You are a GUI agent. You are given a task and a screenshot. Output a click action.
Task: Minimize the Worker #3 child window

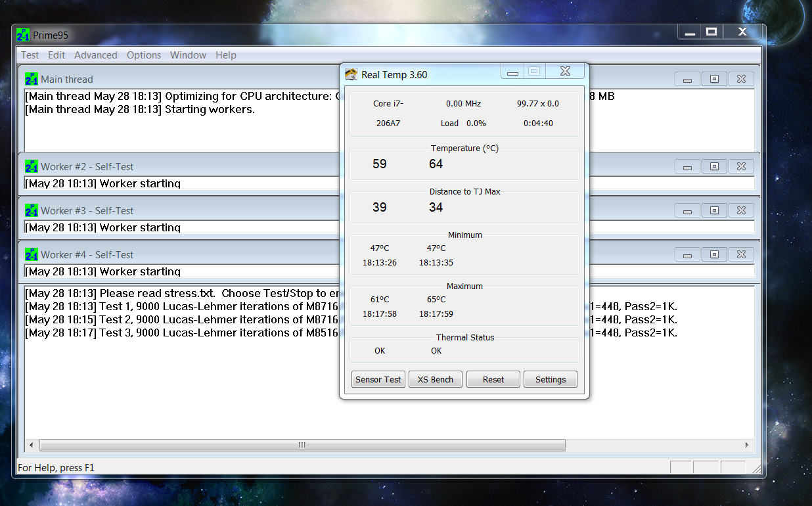[687, 210]
